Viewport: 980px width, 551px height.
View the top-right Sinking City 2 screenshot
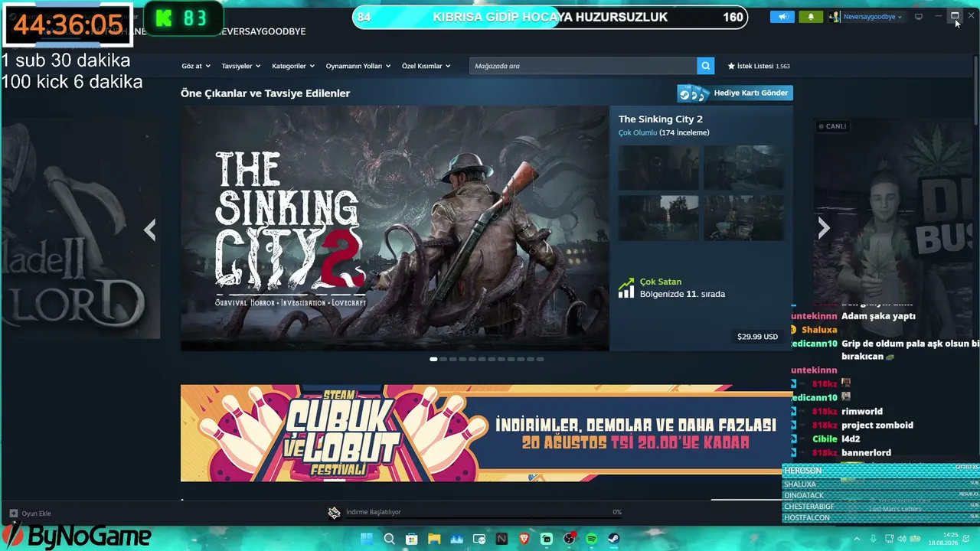[743, 168]
